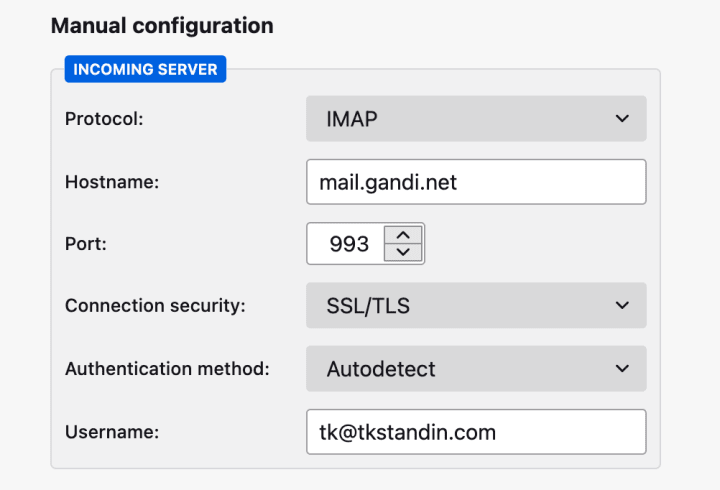
Task: Increase the port with the up arrow
Action: (x=403, y=236)
